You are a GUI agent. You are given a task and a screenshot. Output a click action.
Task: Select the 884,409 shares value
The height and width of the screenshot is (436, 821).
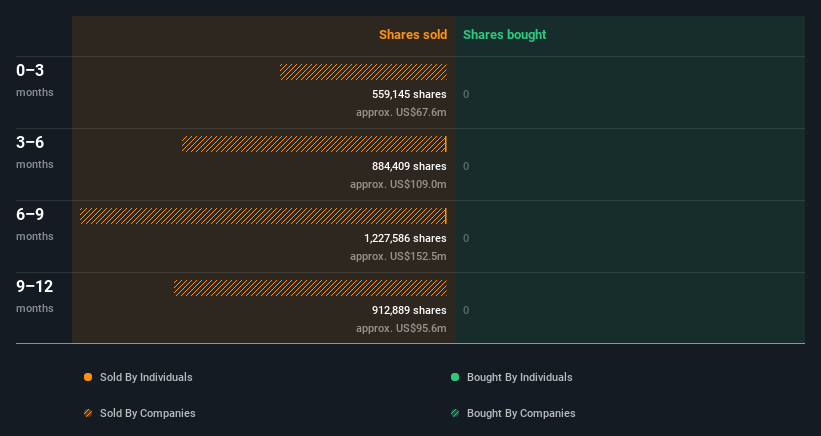point(409,166)
